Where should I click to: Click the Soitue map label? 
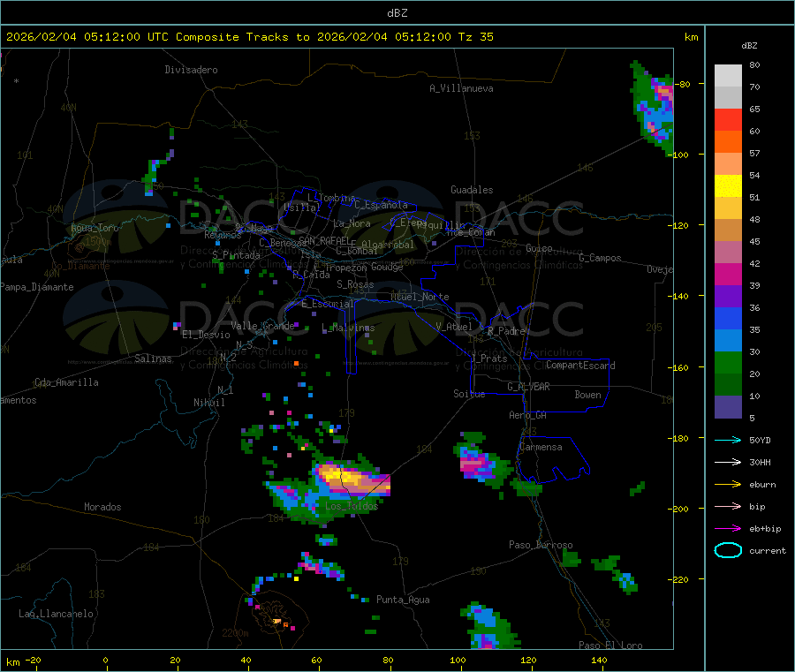click(x=470, y=394)
